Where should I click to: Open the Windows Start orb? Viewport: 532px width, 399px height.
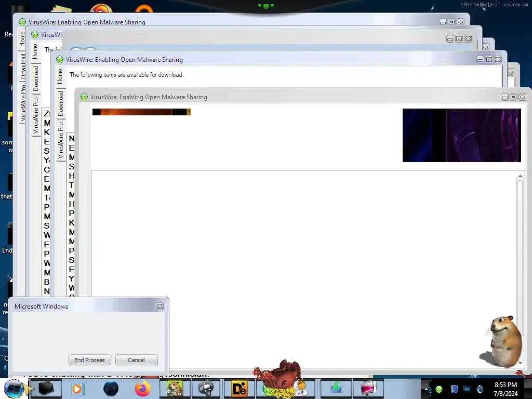pyautogui.click(x=14, y=389)
